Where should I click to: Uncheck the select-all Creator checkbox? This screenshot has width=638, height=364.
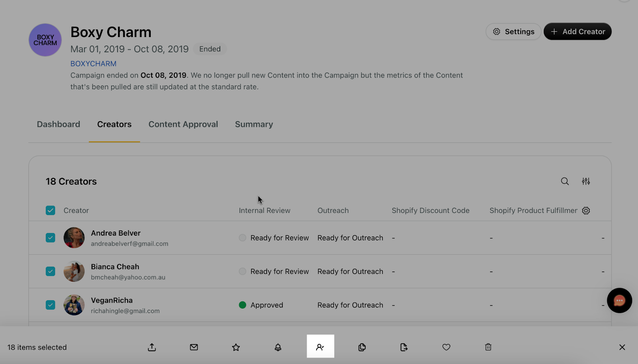tap(50, 211)
